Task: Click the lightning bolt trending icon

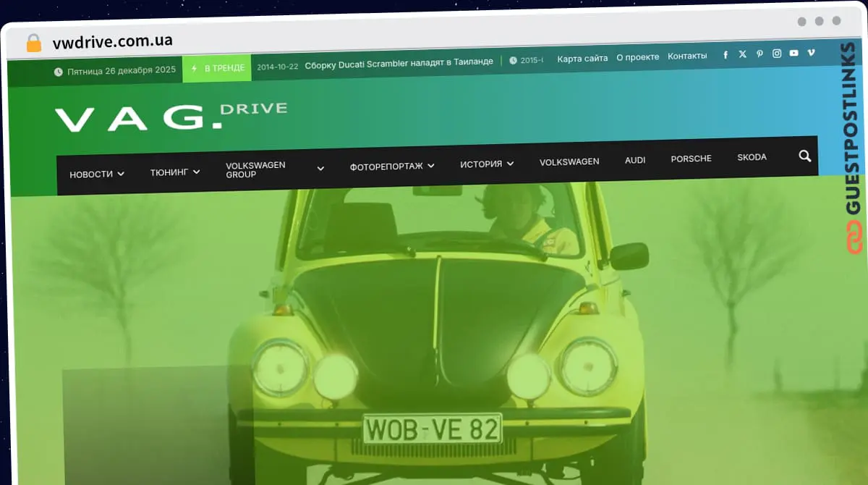Action: tap(194, 69)
